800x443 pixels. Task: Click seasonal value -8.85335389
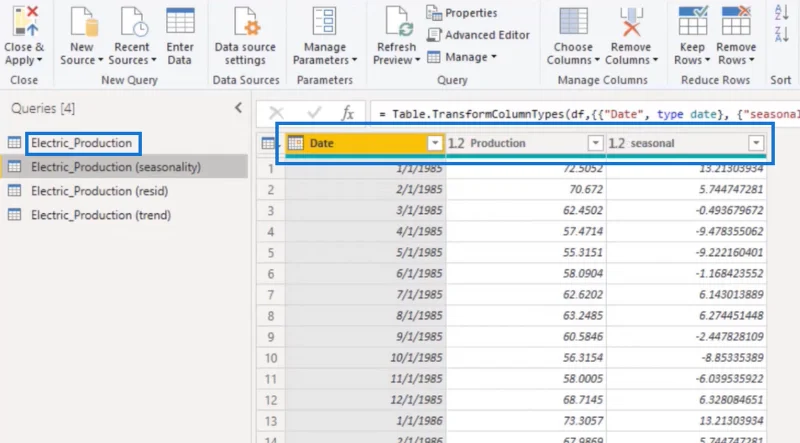[x=687, y=358]
